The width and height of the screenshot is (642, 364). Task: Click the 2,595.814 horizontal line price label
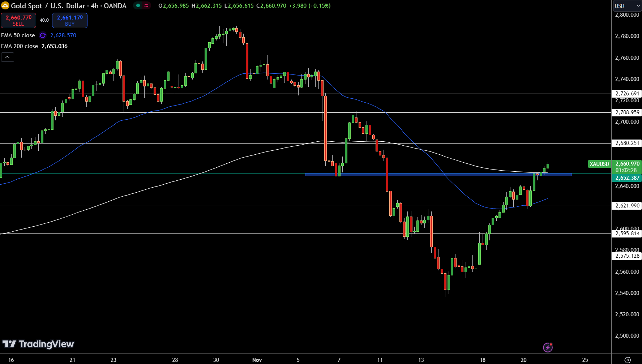click(627, 234)
